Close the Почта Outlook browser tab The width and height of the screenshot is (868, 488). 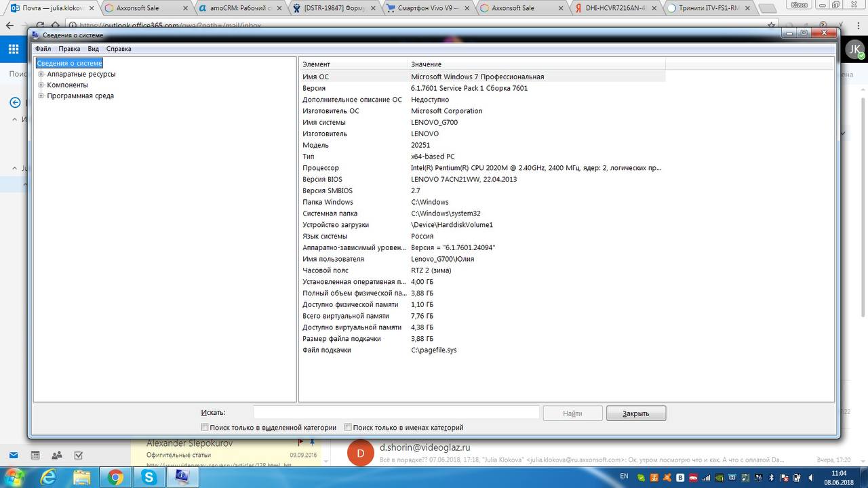point(92,8)
